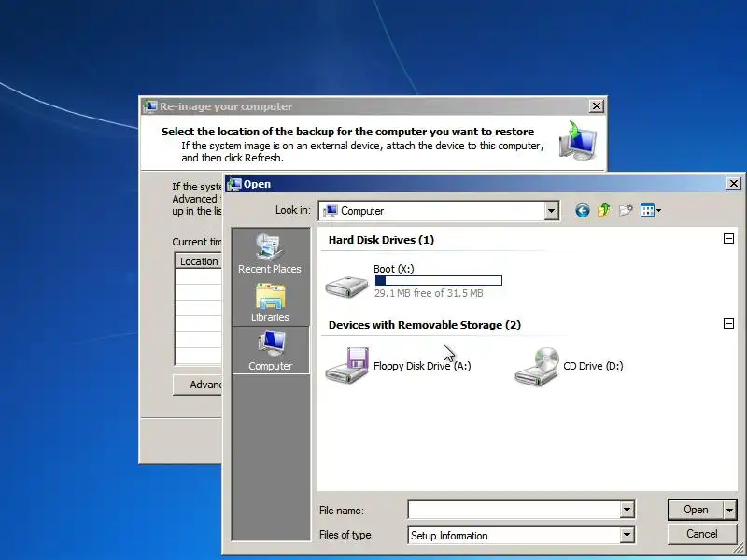The image size is (747, 560).
Task: Click the arrow beside the Open button
Action: (730, 510)
